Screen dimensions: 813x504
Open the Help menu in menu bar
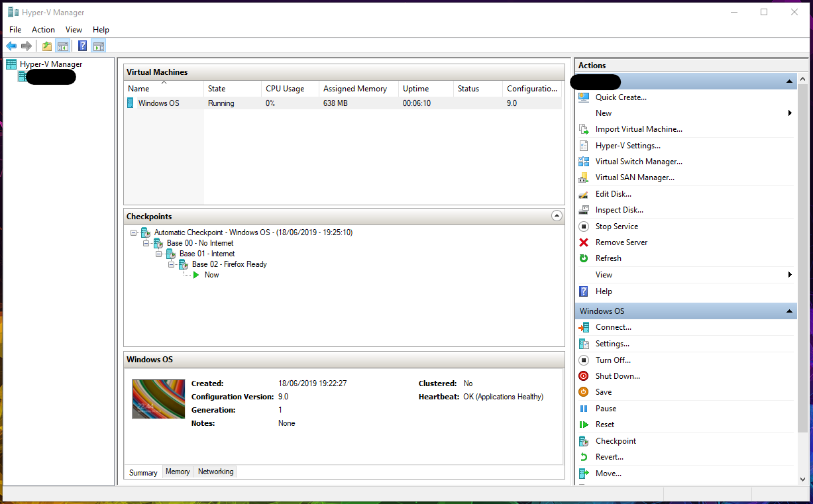point(101,30)
